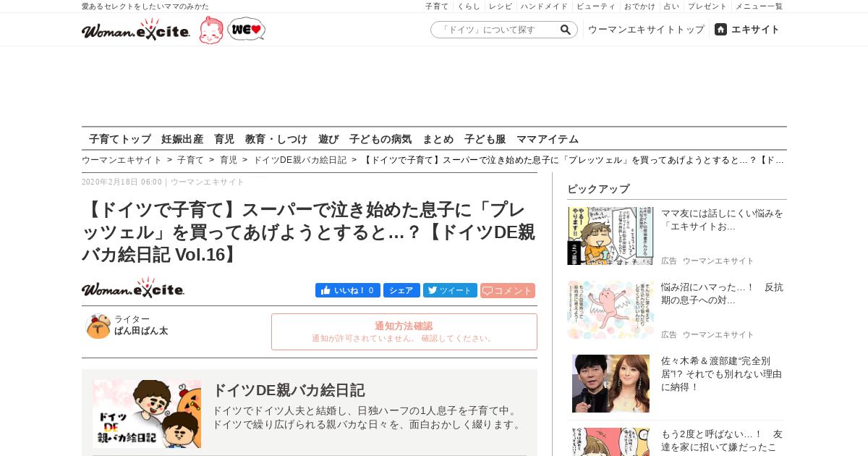Open 子どもの病気 category tab
Viewport: 868px width, 456px height.
pos(380,139)
